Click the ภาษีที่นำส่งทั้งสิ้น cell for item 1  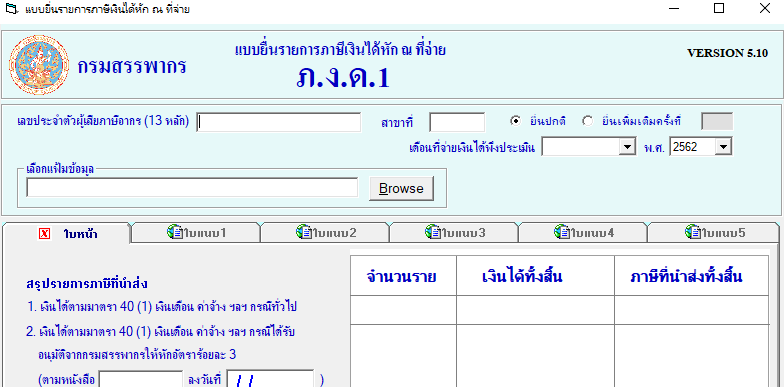[692, 310]
